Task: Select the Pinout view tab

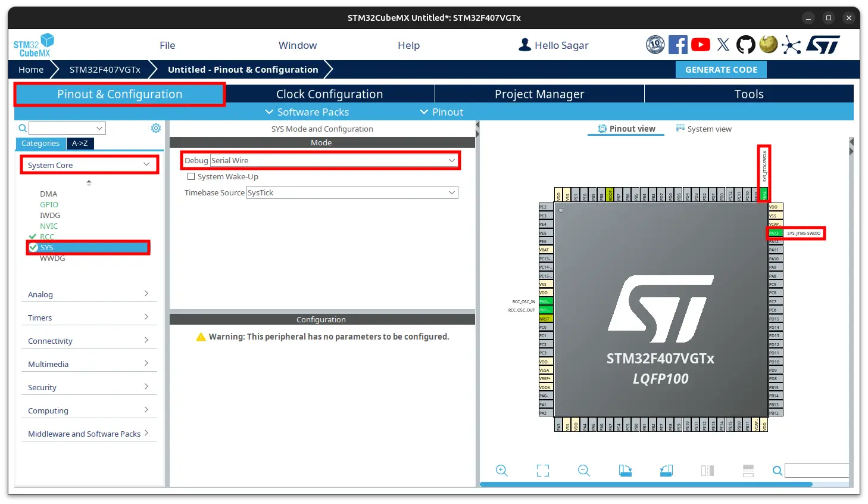Action: pyautogui.click(x=626, y=129)
